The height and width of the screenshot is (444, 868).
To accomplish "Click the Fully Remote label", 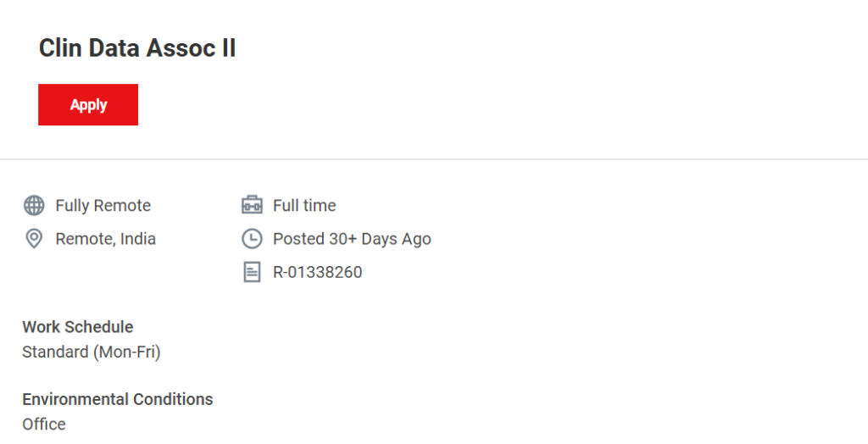I will (x=103, y=205).
